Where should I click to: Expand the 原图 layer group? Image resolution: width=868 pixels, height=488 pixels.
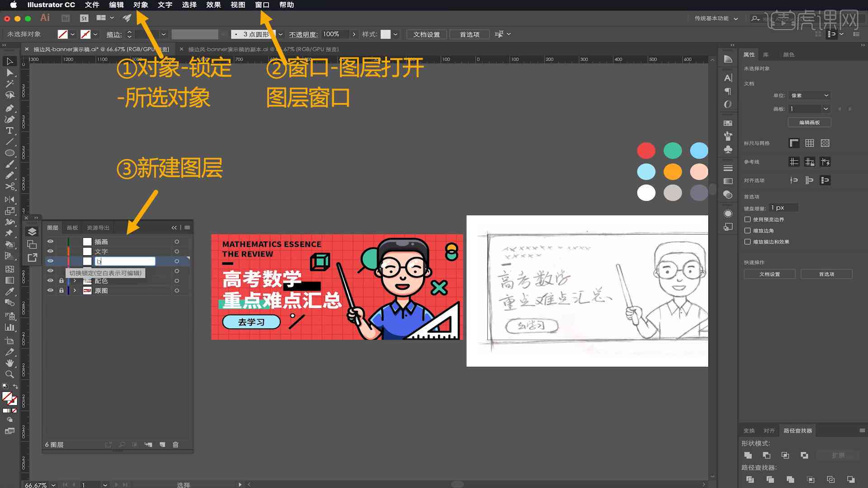[74, 291]
